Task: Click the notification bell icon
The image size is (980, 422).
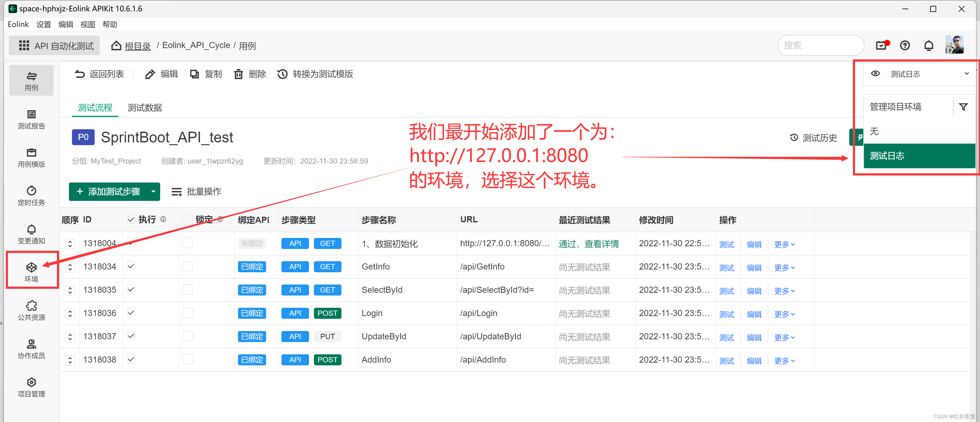Action: [x=929, y=46]
